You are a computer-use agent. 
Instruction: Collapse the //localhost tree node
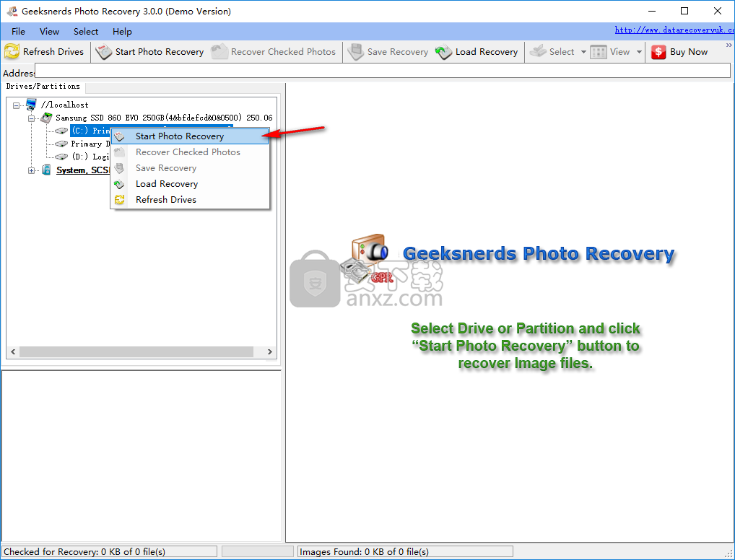click(17, 105)
